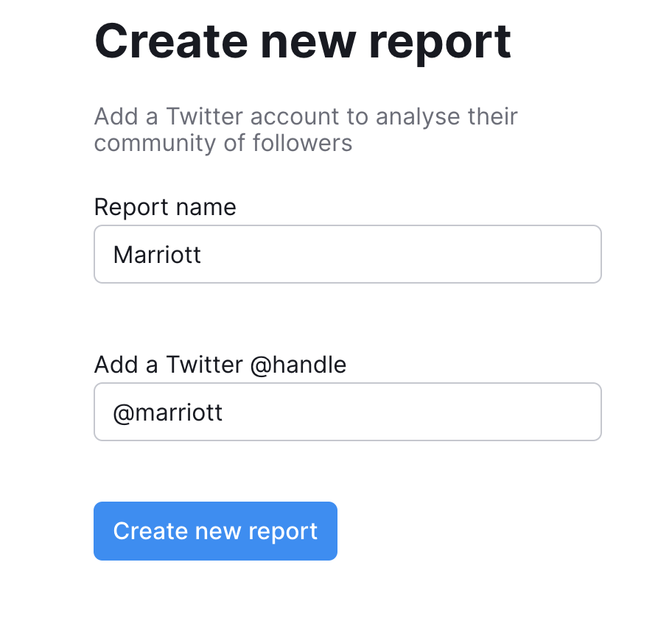The width and height of the screenshot is (672, 632).
Task: Submit the form with Create new report
Action: coord(215,531)
